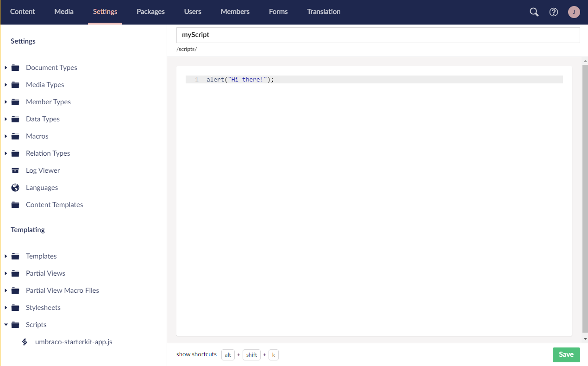588x366 pixels.
Task: Click the alt shortcut key badge
Action: 228,355
